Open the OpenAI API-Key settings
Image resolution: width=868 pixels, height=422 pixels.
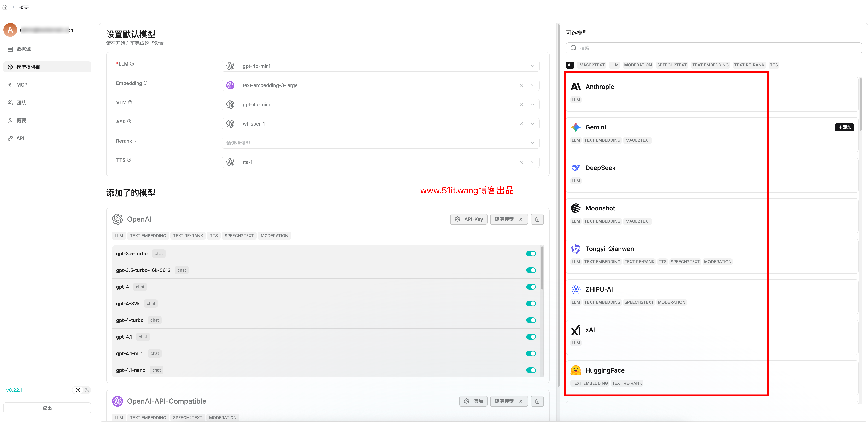469,219
